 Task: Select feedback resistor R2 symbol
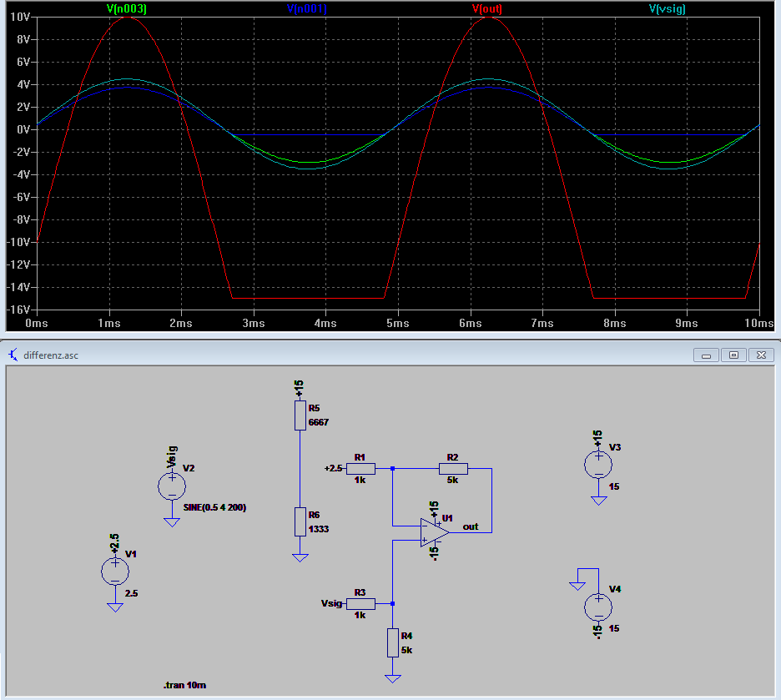click(x=454, y=469)
